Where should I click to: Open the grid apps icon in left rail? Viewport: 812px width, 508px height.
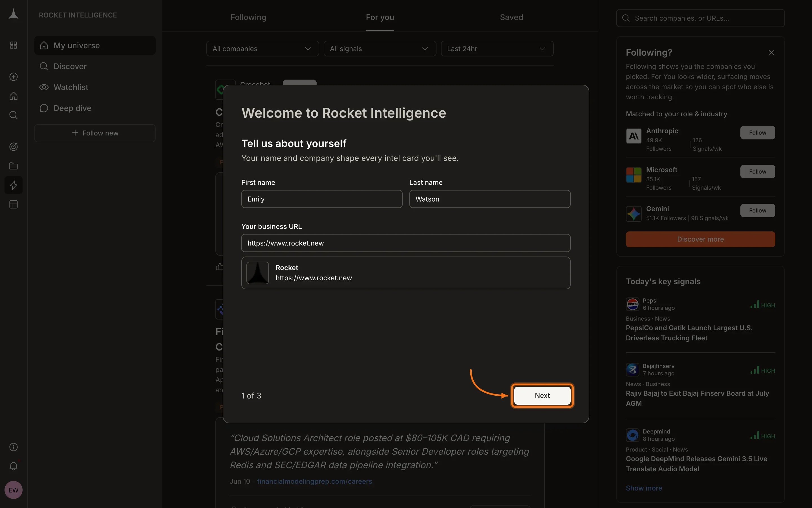tap(14, 45)
